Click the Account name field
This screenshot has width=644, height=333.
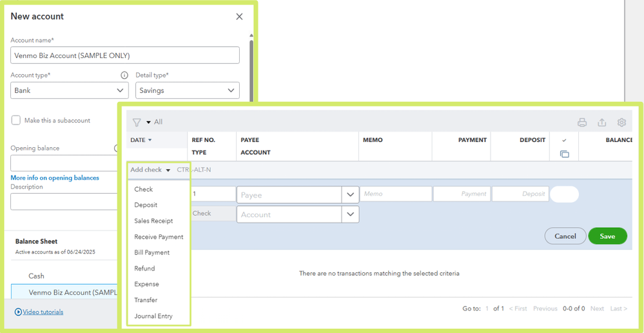coord(125,55)
